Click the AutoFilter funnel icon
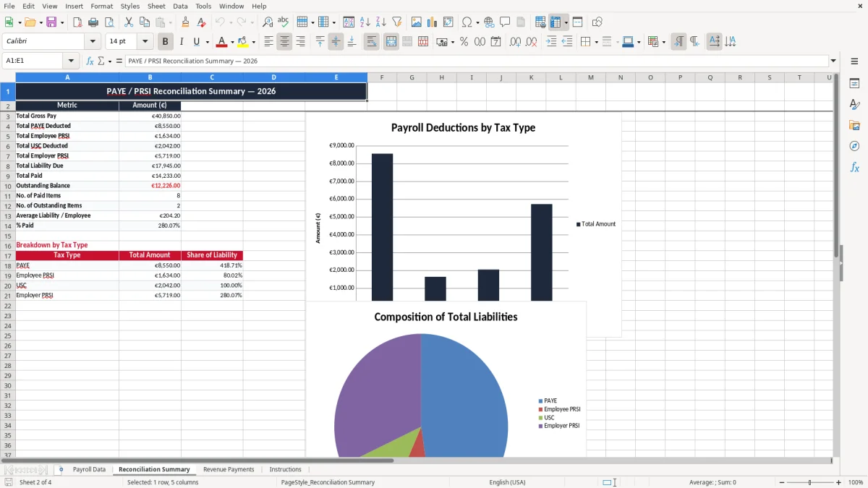This screenshot has width=868, height=488. (x=397, y=22)
